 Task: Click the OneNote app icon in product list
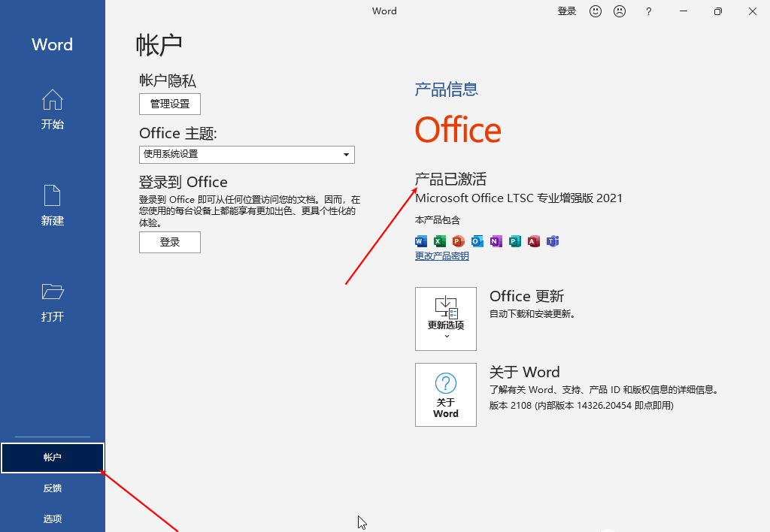tap(496, 241)
